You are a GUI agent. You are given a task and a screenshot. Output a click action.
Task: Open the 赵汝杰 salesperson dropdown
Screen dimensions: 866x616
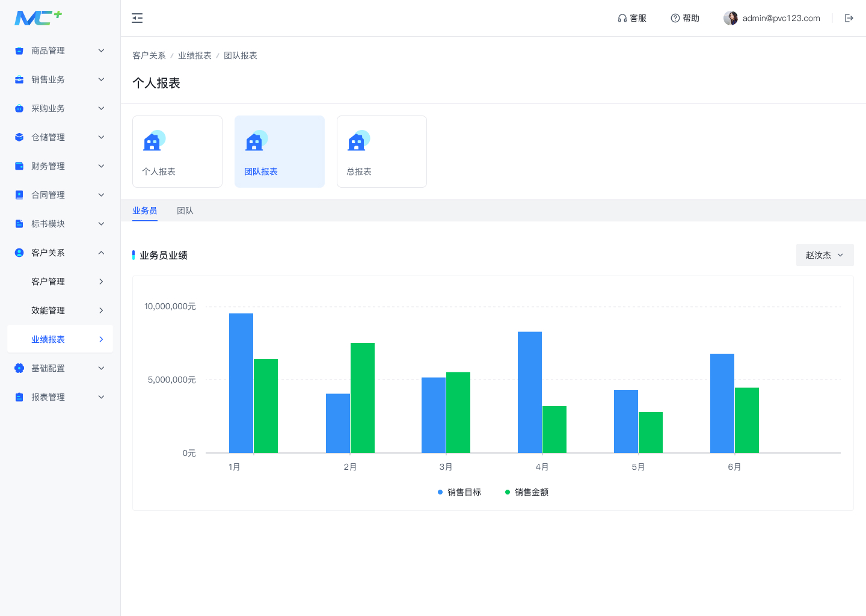(x=825, y=255)
